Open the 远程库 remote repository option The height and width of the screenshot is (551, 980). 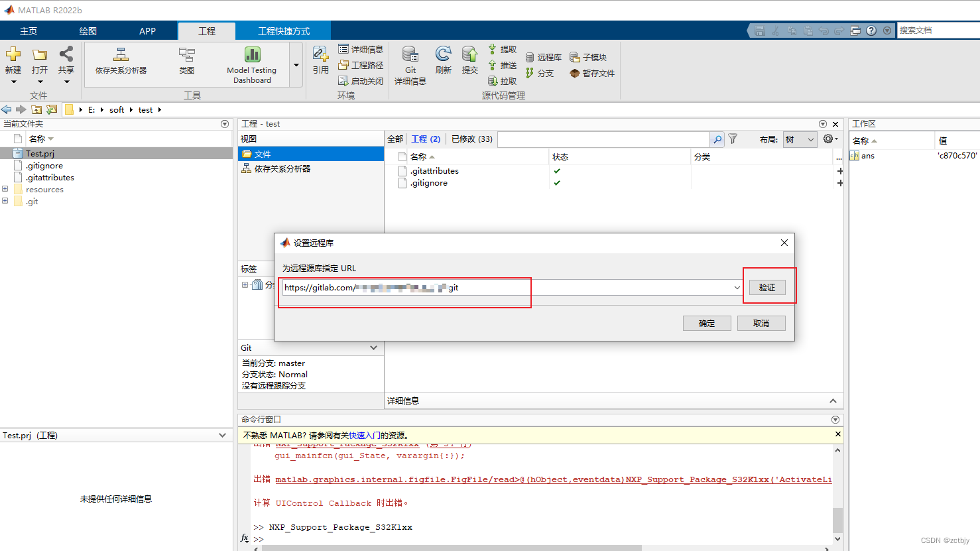pyautogui.click(x=544, y=57)
